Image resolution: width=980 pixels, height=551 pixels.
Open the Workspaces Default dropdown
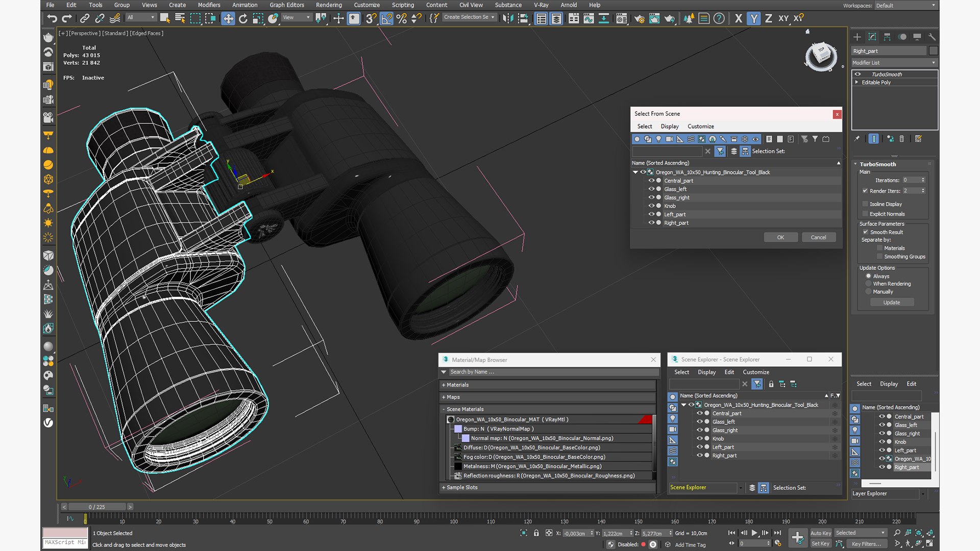point(906,6)
